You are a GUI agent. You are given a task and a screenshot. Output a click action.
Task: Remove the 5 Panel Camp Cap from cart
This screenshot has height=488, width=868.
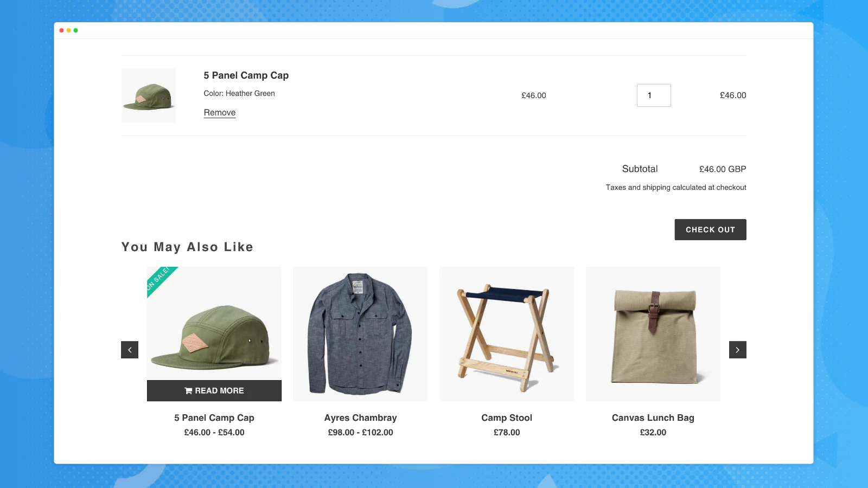(x=220, y=113)
